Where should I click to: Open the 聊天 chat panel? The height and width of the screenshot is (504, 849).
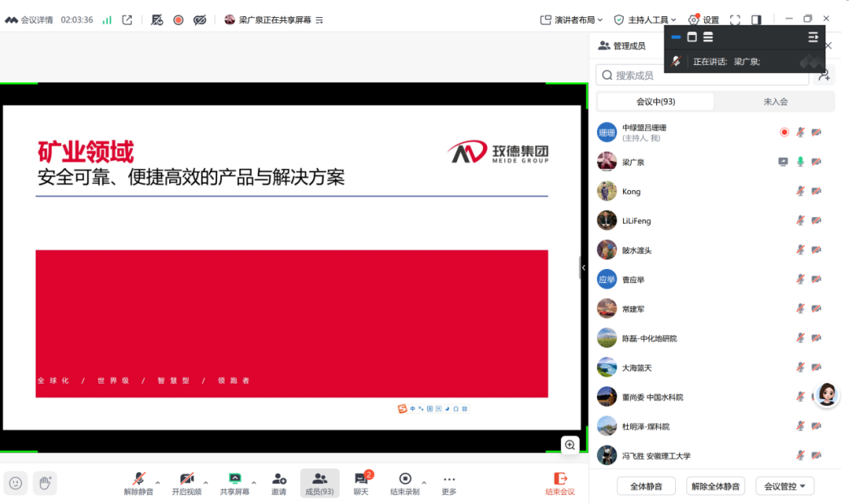coord(360,479)
